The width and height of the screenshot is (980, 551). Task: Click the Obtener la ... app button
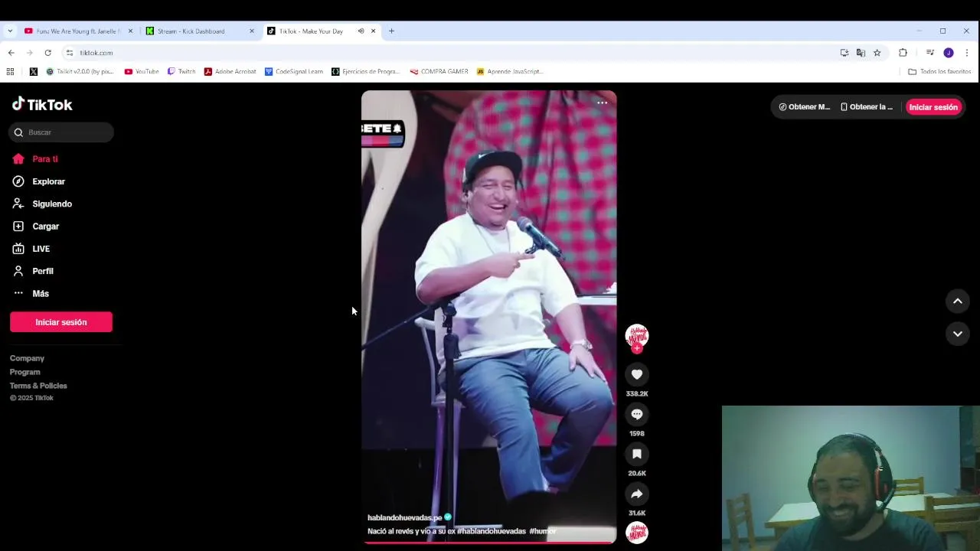coord(867,107)
